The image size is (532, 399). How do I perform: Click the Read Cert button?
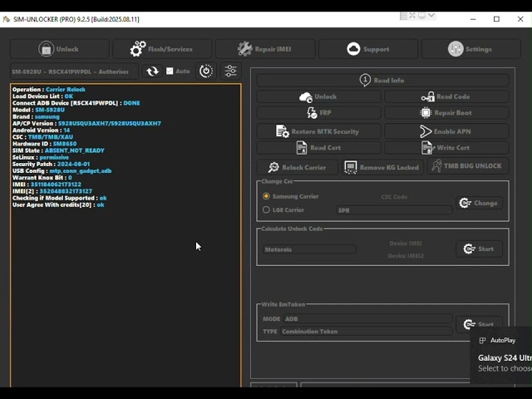pos(318,148)
